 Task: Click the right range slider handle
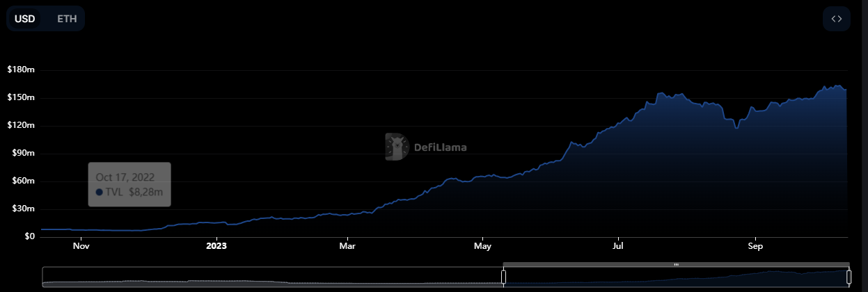click(x=849, y=277)
